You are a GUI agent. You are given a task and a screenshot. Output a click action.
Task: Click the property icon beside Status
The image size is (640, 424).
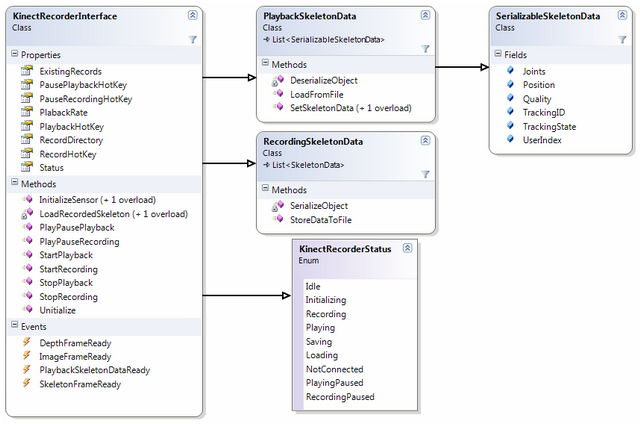(27, 167)
